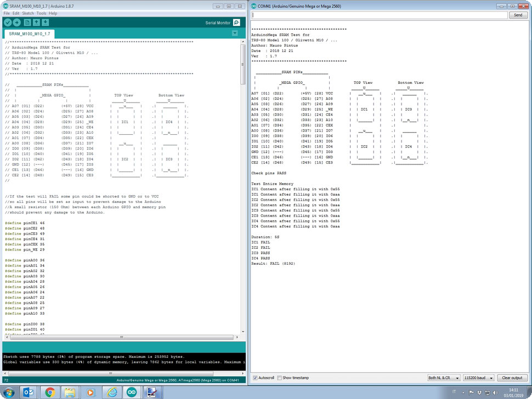Open the media player taskbar icon
This screenshot has height=399, width=532.
(x=90, y=392)
